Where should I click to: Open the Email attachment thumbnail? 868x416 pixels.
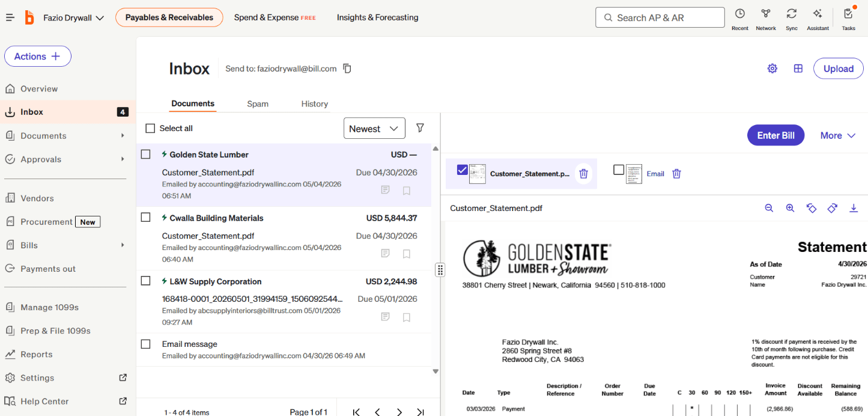[x=634, y=174]
